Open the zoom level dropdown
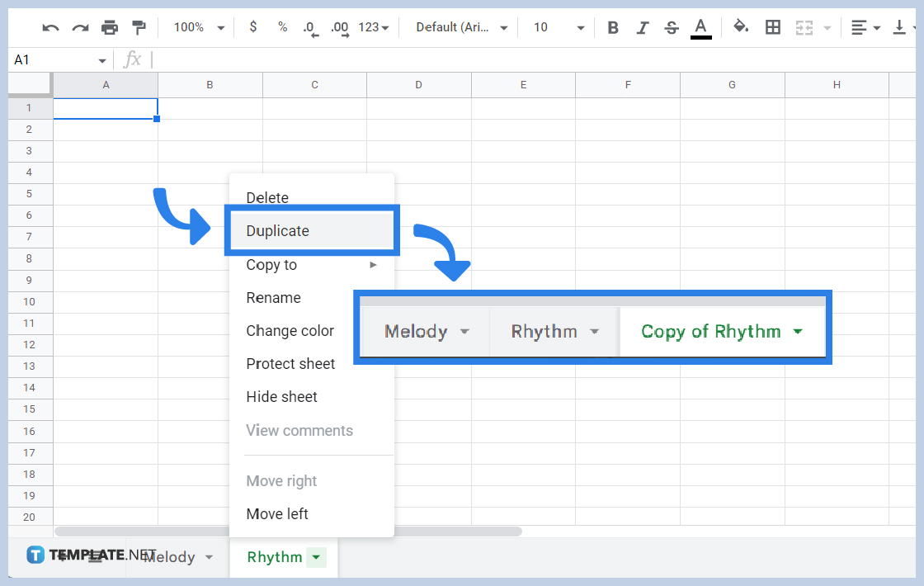The width and height of the screenshot is (924, 586). pos(196,26)
